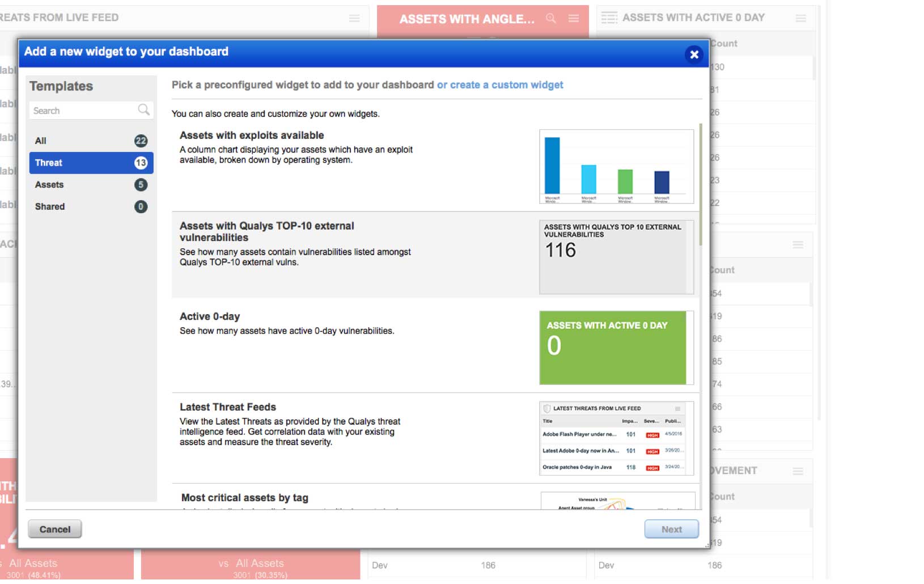Select the All templates category
The width and height of the screenshot is (924, 584).
tap(91, 141)
